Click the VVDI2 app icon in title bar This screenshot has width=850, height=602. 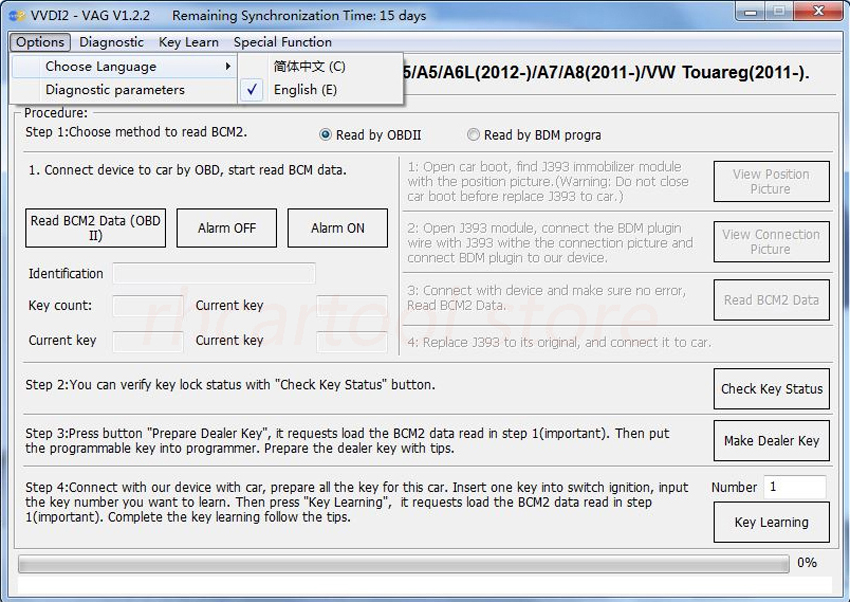[17, 16]
